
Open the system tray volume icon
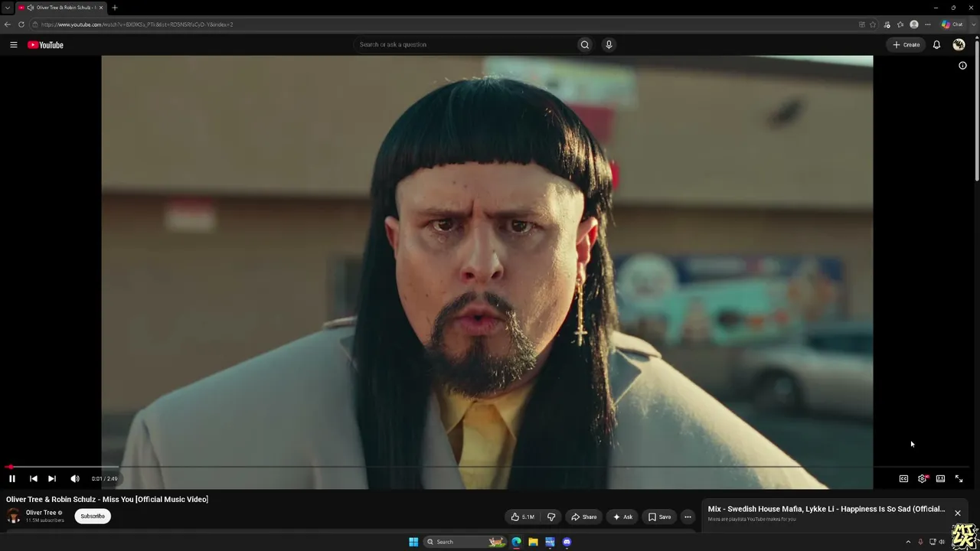point(942,542)
